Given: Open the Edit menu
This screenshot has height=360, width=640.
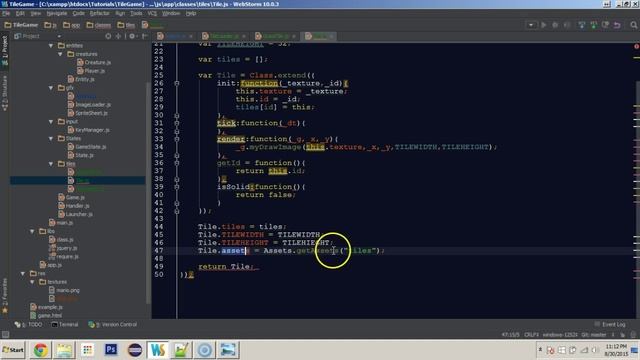Looking at the screenshot, I should click(x=20, y=13).
